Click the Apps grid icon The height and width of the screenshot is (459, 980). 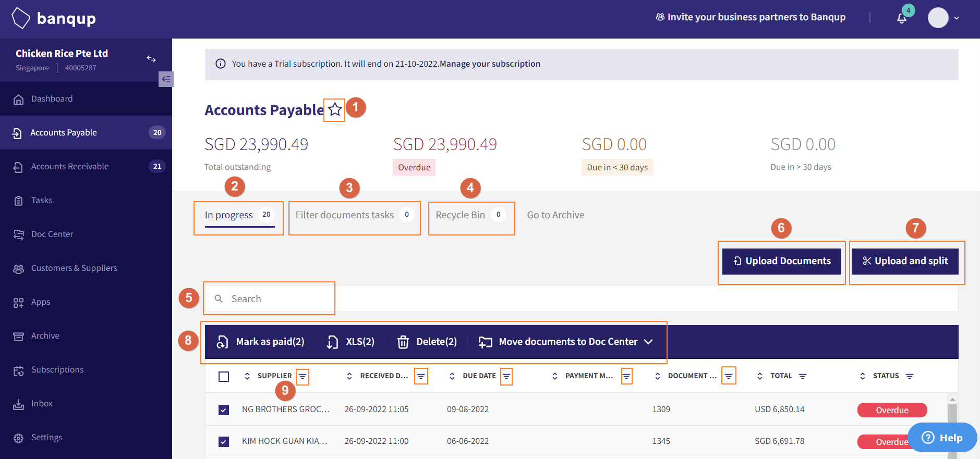(x=18, y=302)
